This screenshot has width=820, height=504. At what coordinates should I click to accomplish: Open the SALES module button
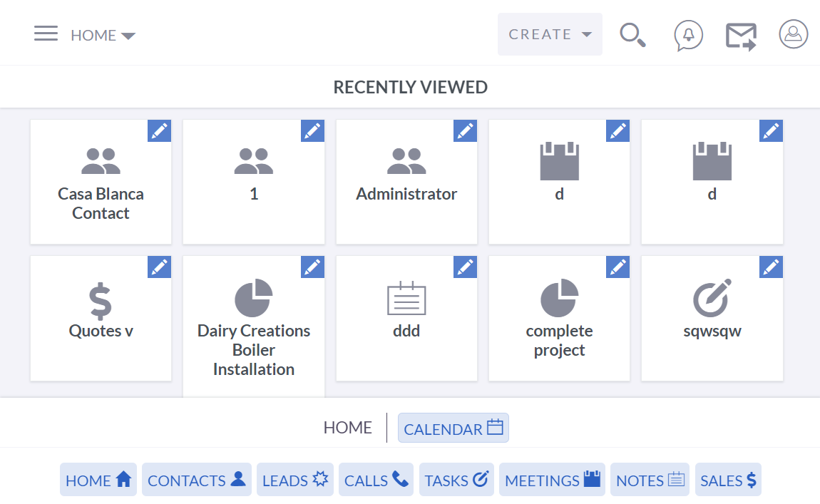point(727,480)
